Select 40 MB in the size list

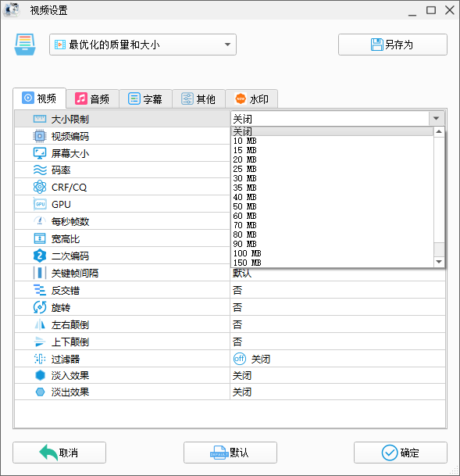click(x=332, y=197)
